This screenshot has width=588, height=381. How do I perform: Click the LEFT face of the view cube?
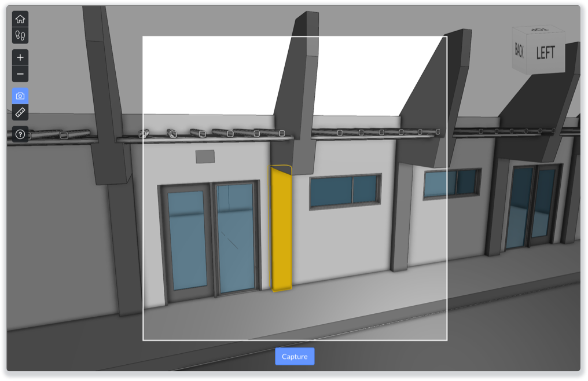pyautogui.click(x=545, y=53)
